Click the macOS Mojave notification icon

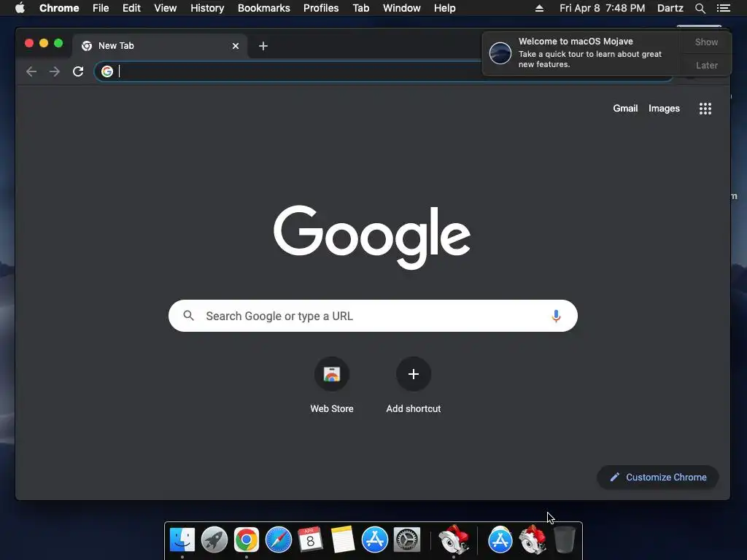pyautogui.click(x=500, y=52)
